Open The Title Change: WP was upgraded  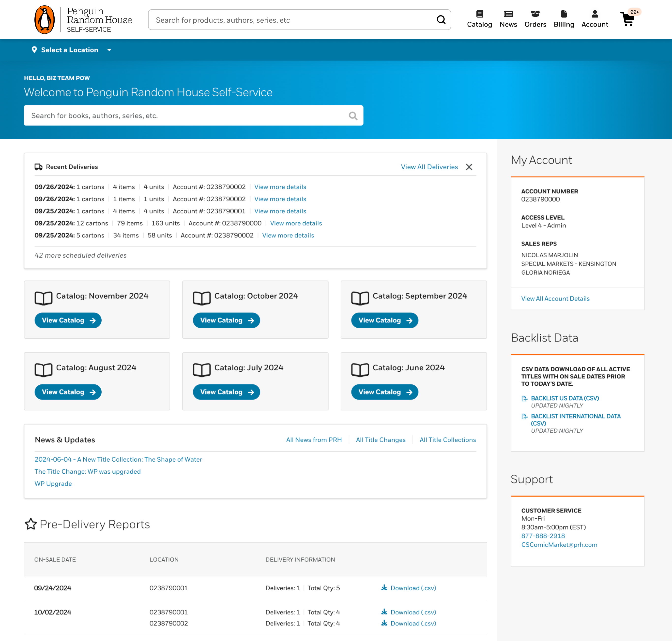(x=88, y=471)
